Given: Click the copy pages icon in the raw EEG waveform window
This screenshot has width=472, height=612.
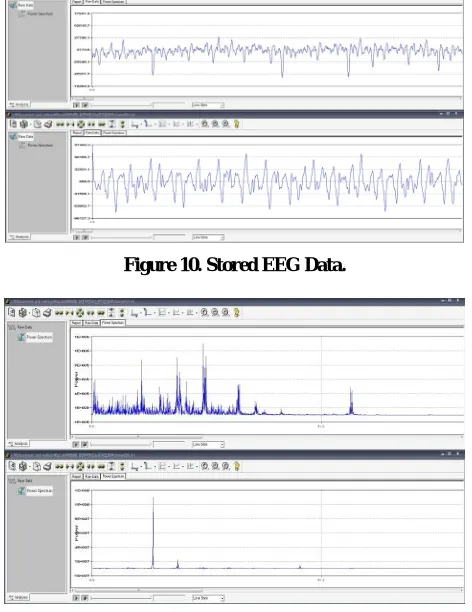Looking at the screenshot, I should pyautogui.click(x=37, y=124).
